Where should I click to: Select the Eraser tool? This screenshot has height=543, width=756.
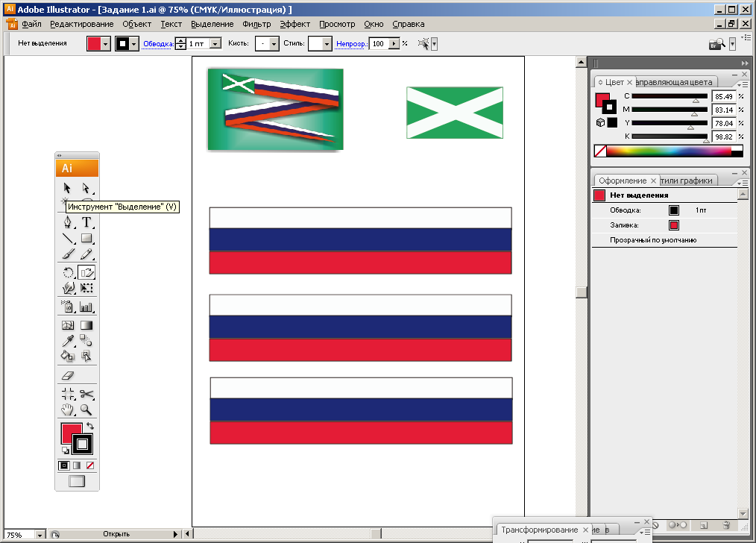pyautogui.click(x=68, y=375)
